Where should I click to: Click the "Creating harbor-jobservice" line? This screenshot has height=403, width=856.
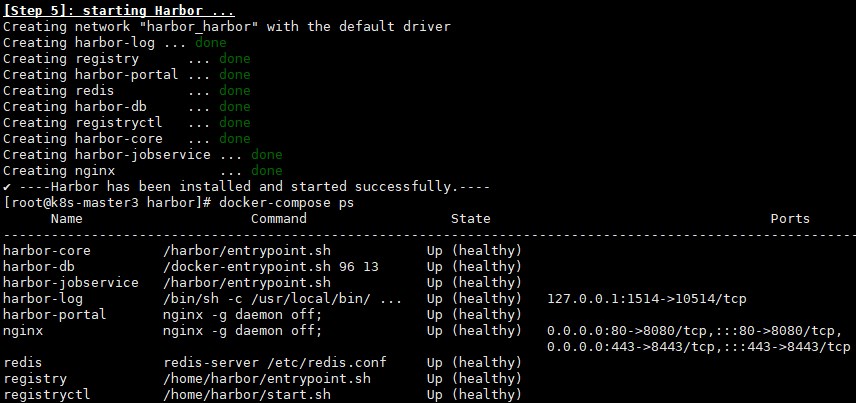(x=142, y=155)
